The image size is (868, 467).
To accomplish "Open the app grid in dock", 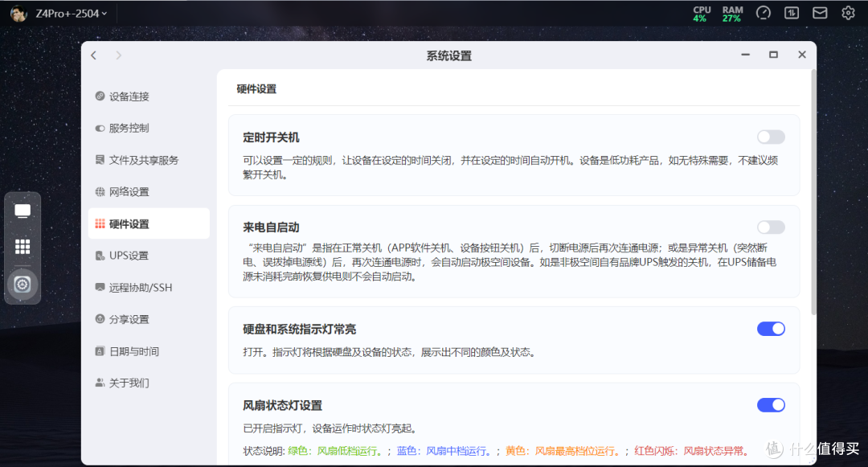I will pyautogui.click(x=23, y=247).
